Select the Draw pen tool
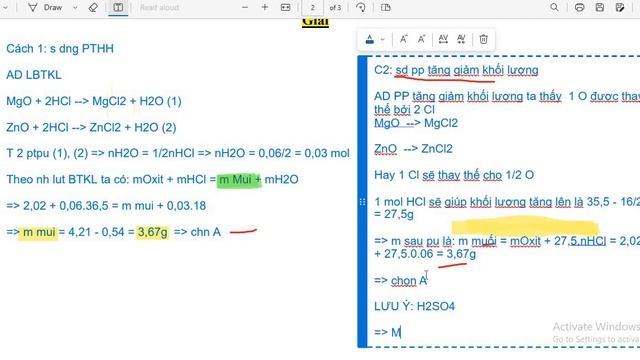 45,7
